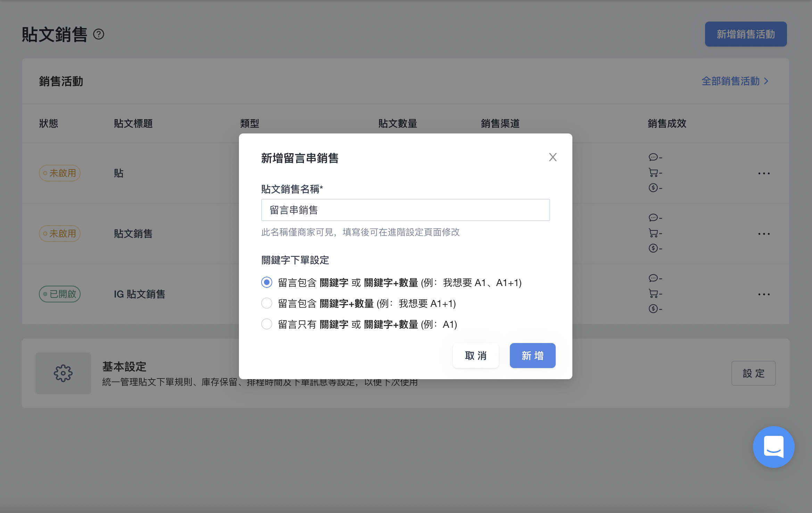Image resolution: width=812 pixels, height=513 pixels.
Task: Close the 新增留言串銷售 dialog
Action: coord(553,157)
